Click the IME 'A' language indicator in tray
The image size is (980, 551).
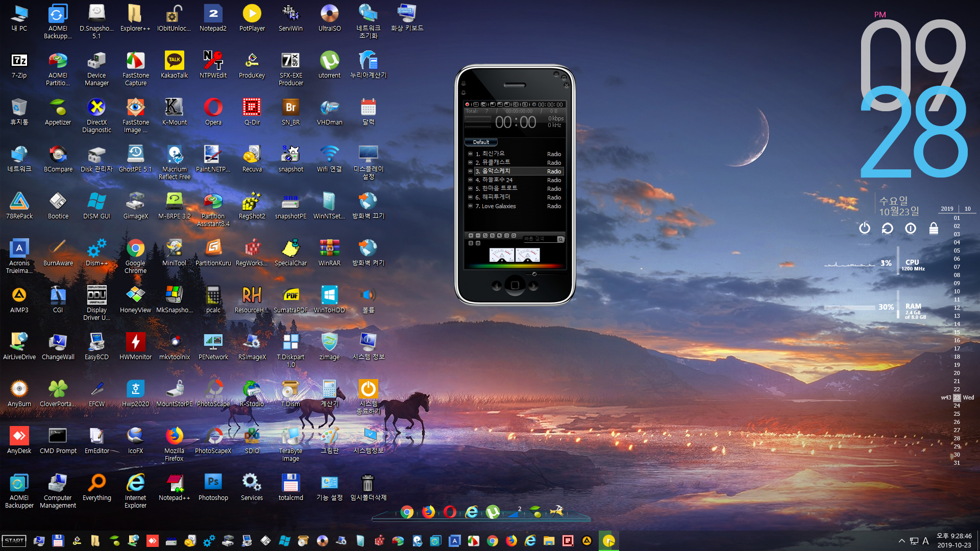[925, 541]
